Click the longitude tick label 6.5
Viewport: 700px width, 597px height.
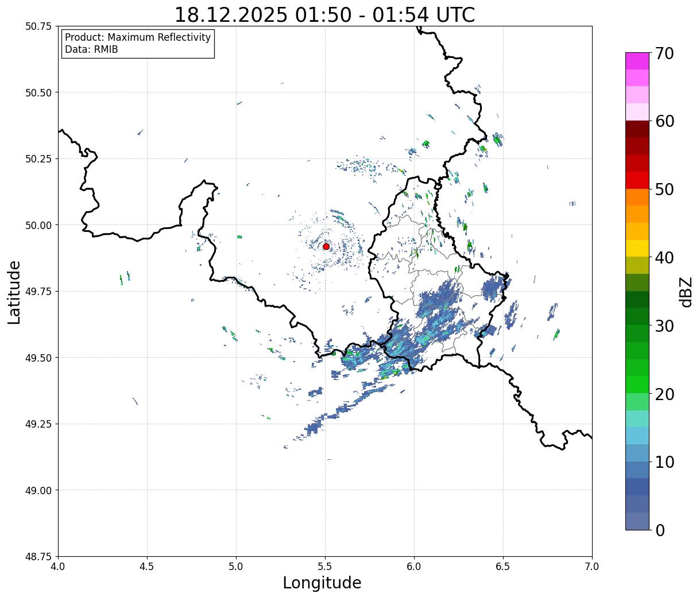point(503,567)
